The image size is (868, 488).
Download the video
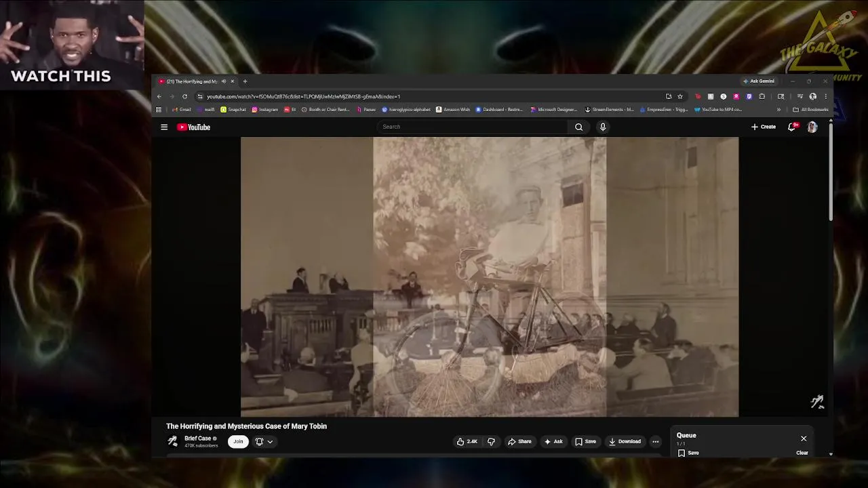(625, 441)
